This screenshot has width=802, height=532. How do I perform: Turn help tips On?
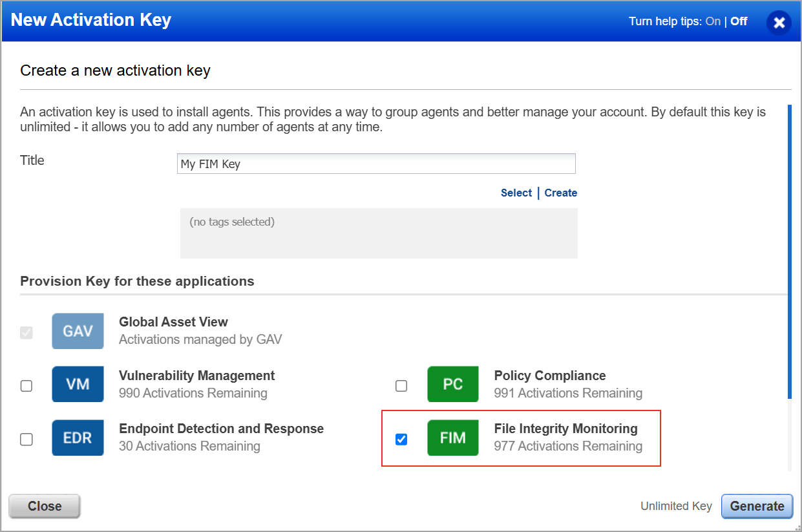click(x=713, y=21)
